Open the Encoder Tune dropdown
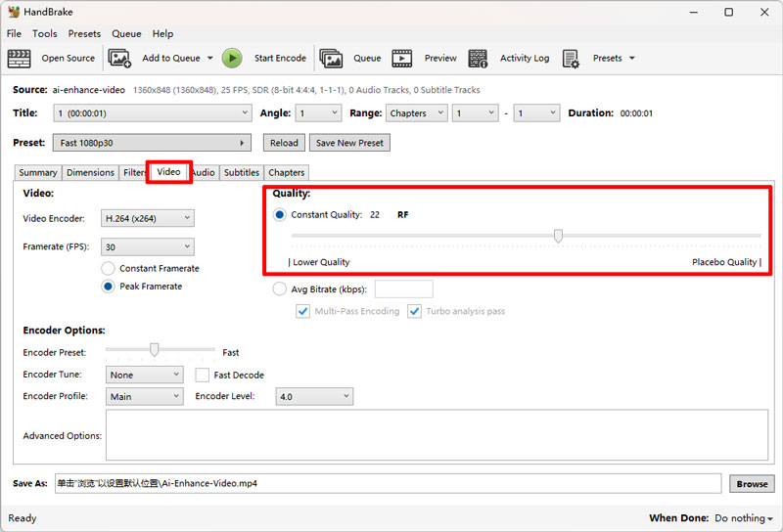 point(144,375)
